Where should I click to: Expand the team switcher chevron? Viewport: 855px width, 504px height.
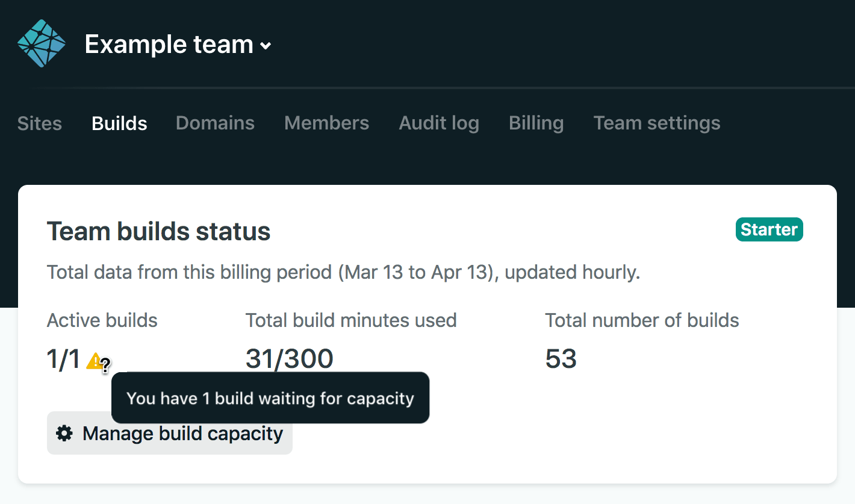(x=266, y=46)
